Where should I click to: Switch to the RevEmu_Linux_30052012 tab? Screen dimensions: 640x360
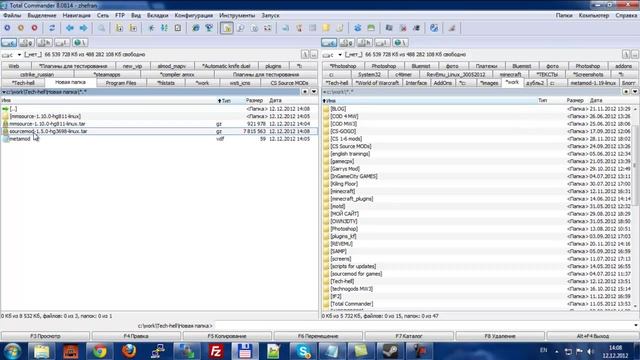pos(456,75)
